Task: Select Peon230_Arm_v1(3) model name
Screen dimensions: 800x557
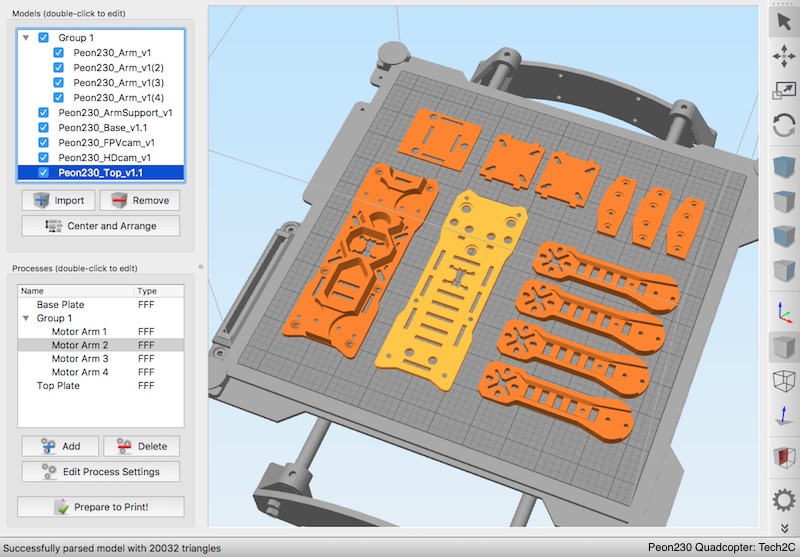Action: coord(118,83)
